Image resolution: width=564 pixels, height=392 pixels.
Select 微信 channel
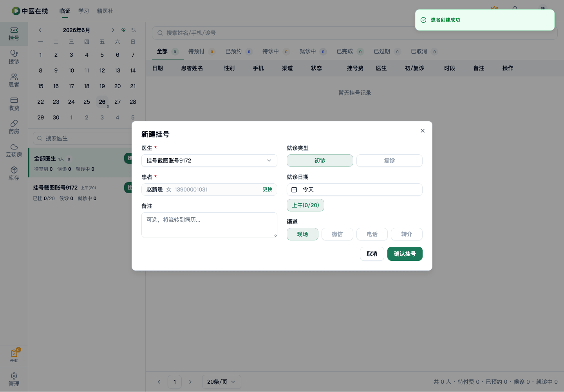click(x=337, y=234)
